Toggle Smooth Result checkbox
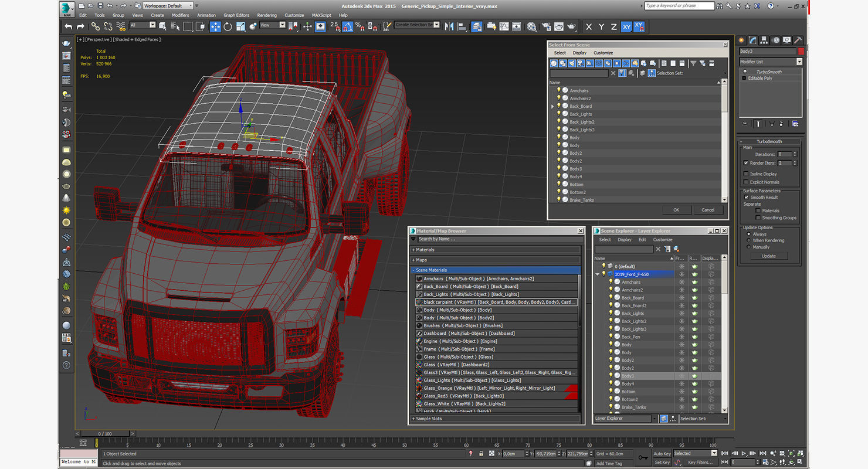The width and height of the screenshot is (868, 469). [x=746, y=198]
